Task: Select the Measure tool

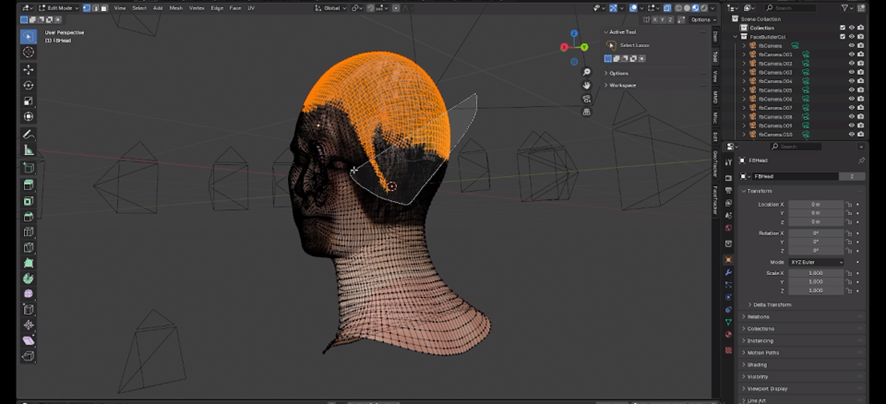Action: point(28,150)
